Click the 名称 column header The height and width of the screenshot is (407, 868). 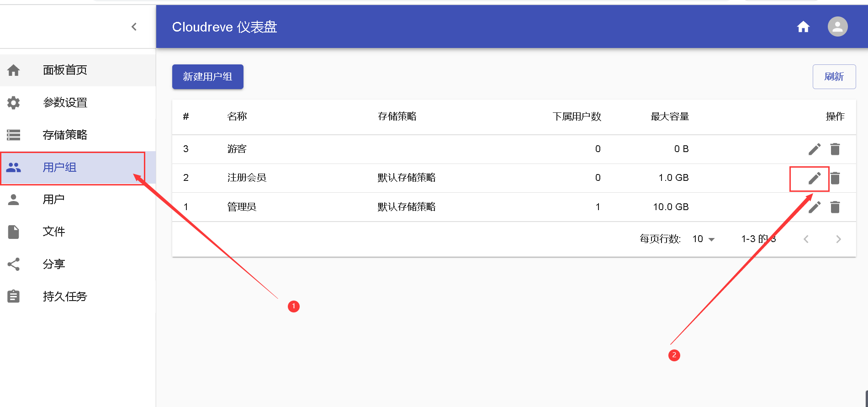click(x=237, y=116)
